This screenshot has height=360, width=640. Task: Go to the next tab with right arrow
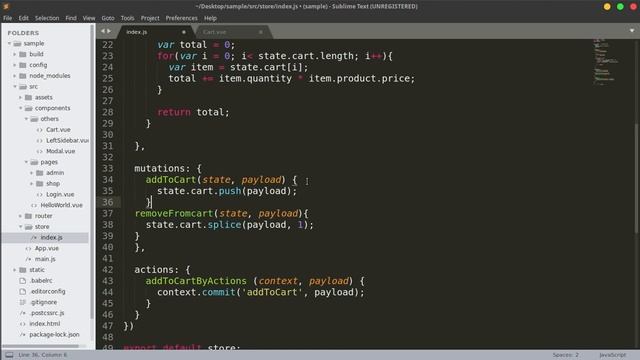(x=109, y=31)
